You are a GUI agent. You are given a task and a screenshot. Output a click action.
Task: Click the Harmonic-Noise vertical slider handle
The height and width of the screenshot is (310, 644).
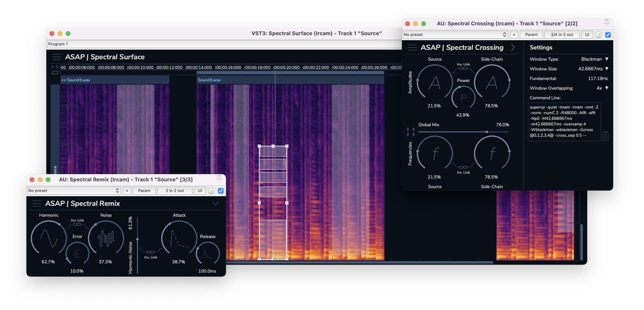tap(137, 239)
